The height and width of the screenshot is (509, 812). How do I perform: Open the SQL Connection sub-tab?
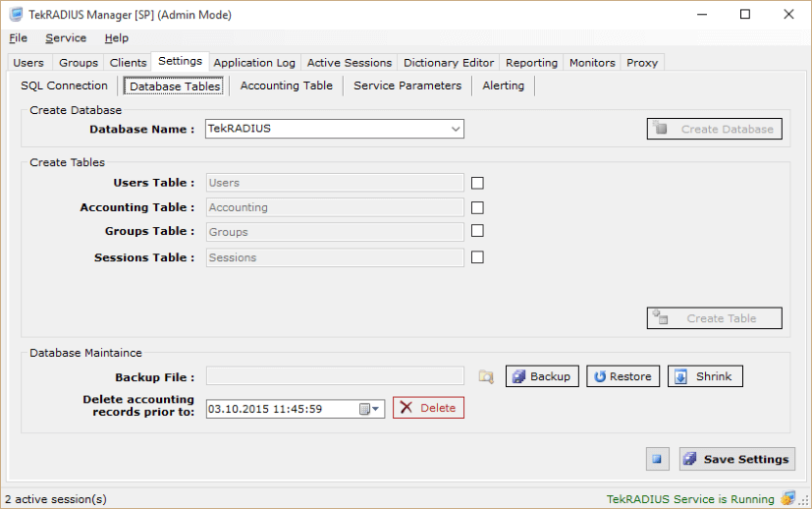point(64,85)
